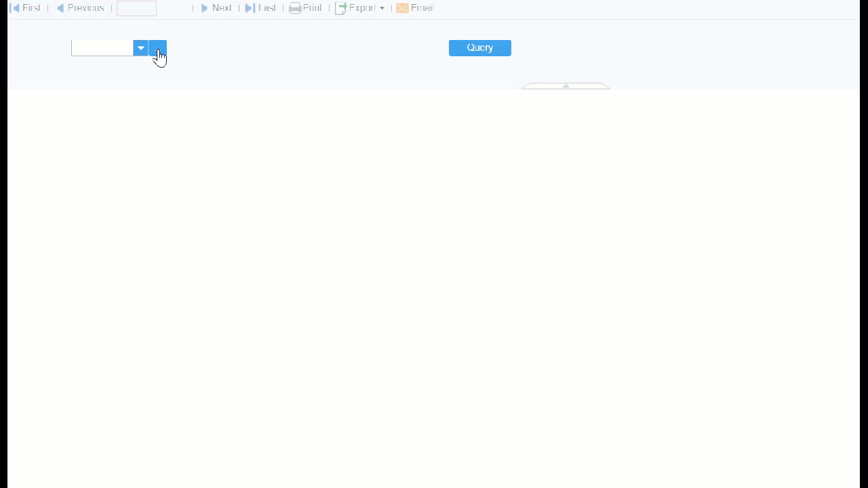Print the report
This screenshot has height=488, width=868.
[x=305, y=8]
